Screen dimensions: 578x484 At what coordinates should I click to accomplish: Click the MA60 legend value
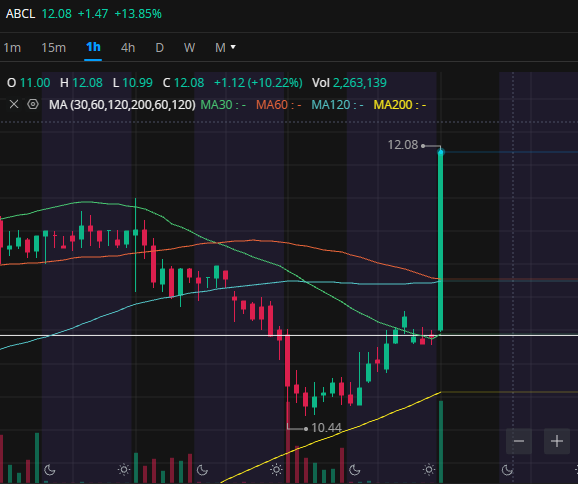click(279, 105)
